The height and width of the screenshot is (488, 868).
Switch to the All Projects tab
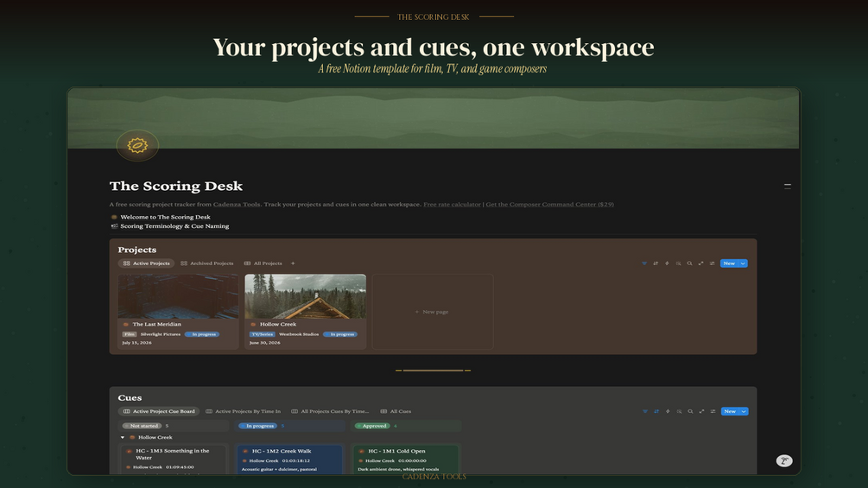click(x=263, y=263)
